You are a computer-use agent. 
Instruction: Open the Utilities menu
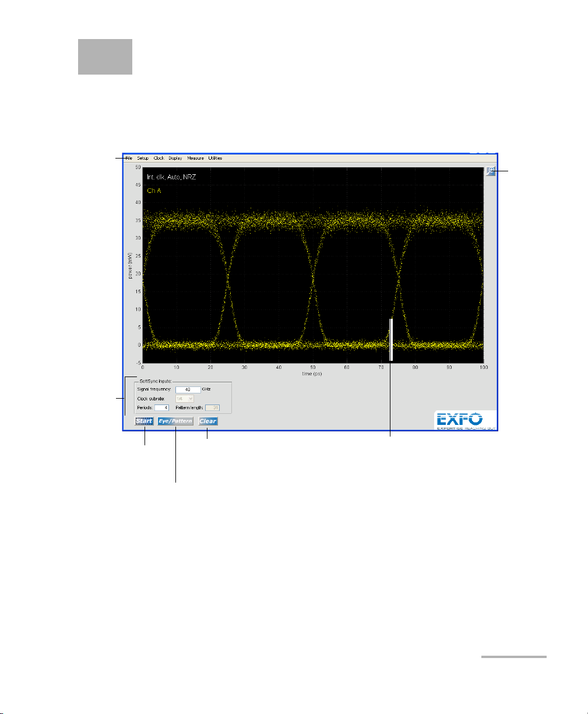(215, 158)
